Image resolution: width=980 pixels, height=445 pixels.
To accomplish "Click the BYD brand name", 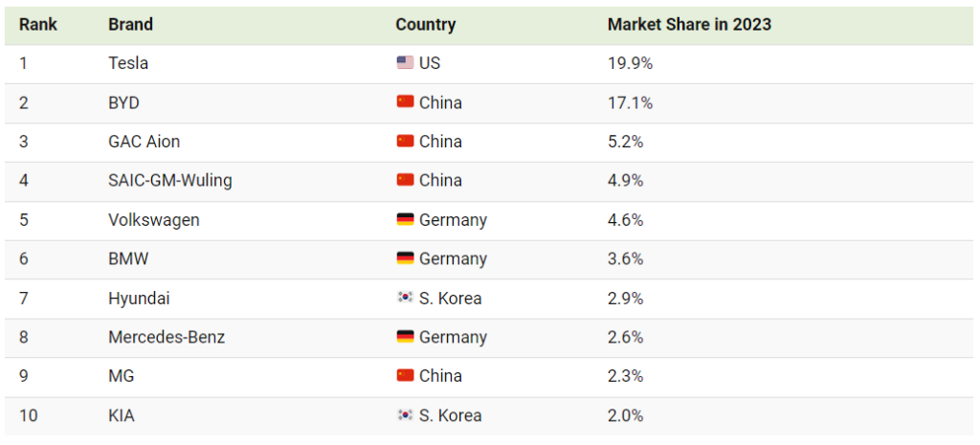I will click(124, 102).
